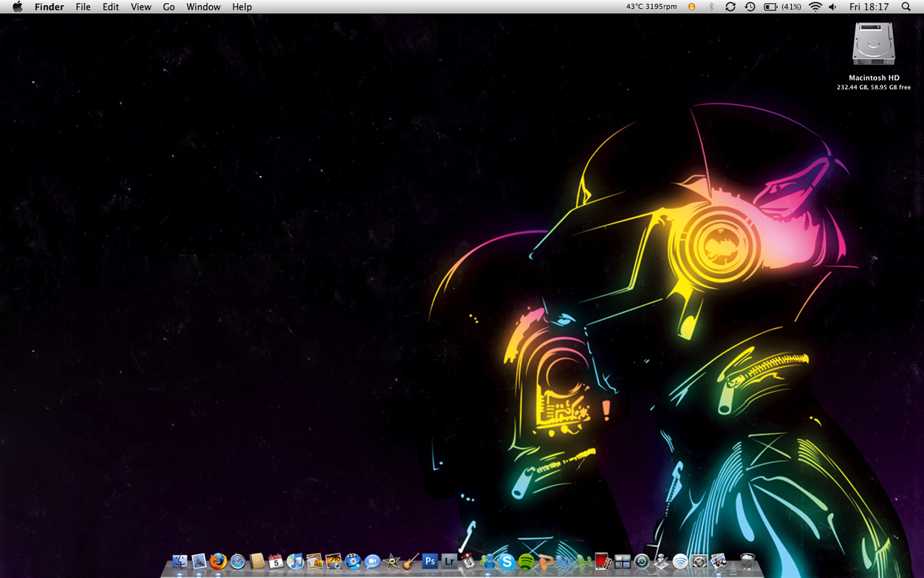Launch GarageBand guitar icon

click(x=411, y=562)
